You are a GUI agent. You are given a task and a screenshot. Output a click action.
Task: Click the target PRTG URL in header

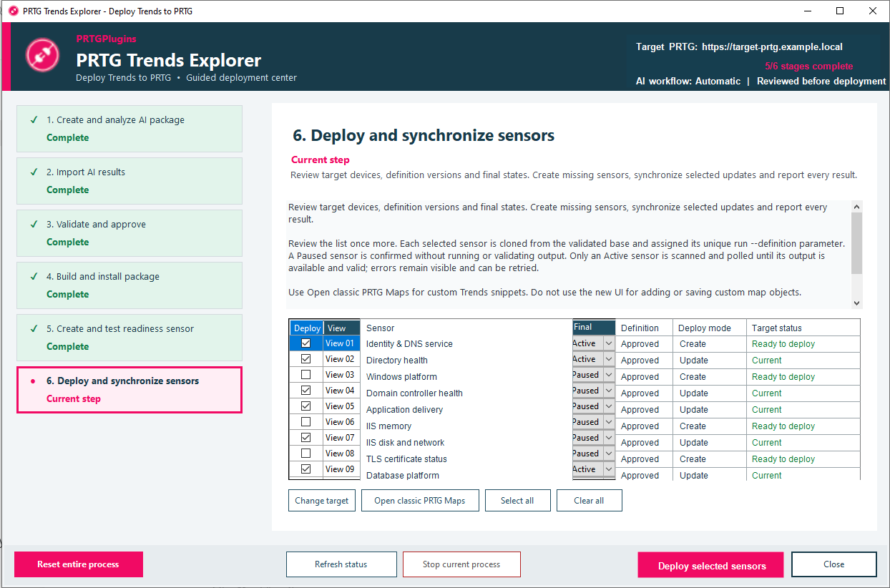click(772, 46)
